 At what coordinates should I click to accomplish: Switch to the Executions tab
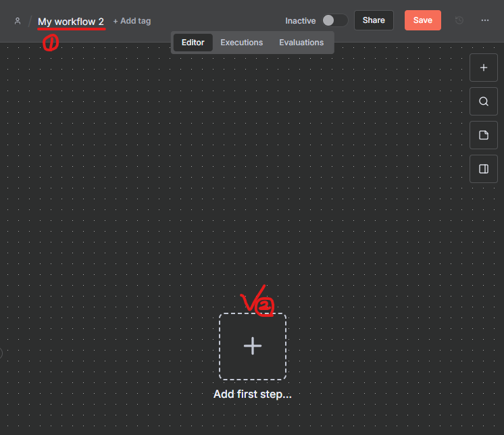coord(241,43)
